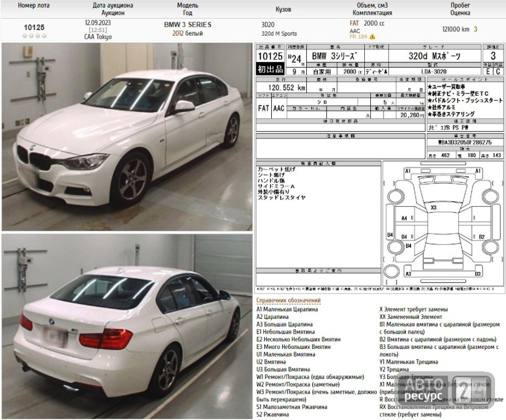Click the body code 3D20 in the top row
The width and height of the screenshot is (506, 420).
(268, 25)
